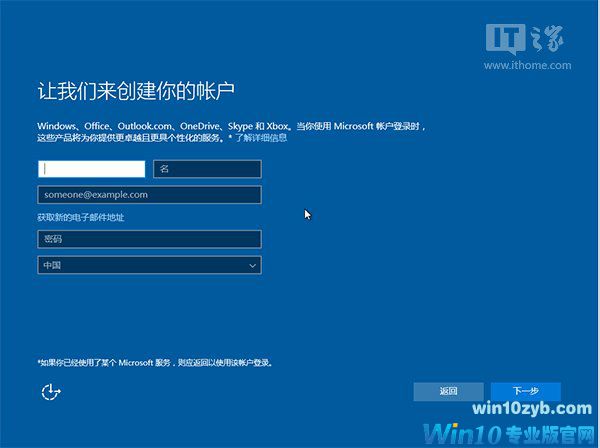Click the someone@example.com email field
Viewport: 600px width, 448px height.
150,195
